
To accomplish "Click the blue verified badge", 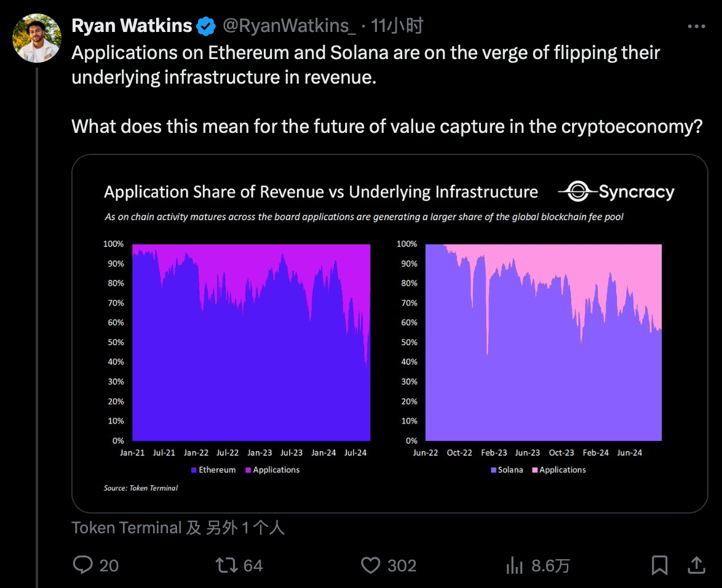I will (x=206, y=26).
